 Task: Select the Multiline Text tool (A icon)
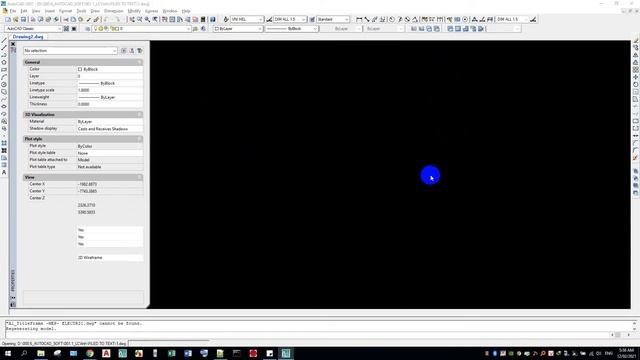(x=4, y=173)
